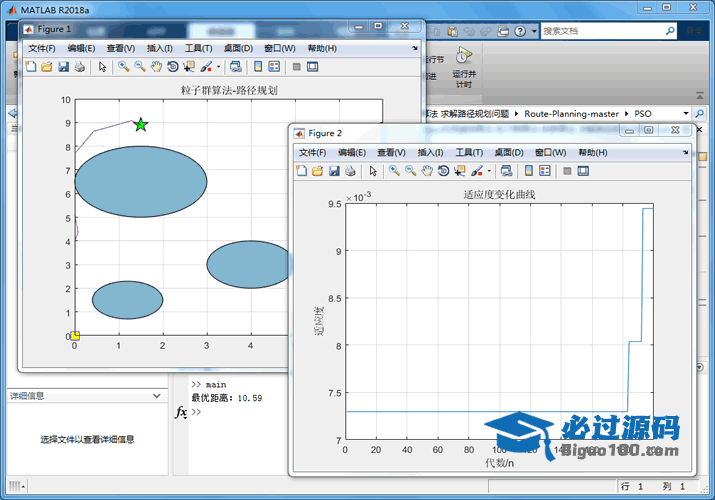This screenshot has height=500, width=715.
Task: Click Open File icon in Figure 1 toolbar
Action: pos(47,67)
